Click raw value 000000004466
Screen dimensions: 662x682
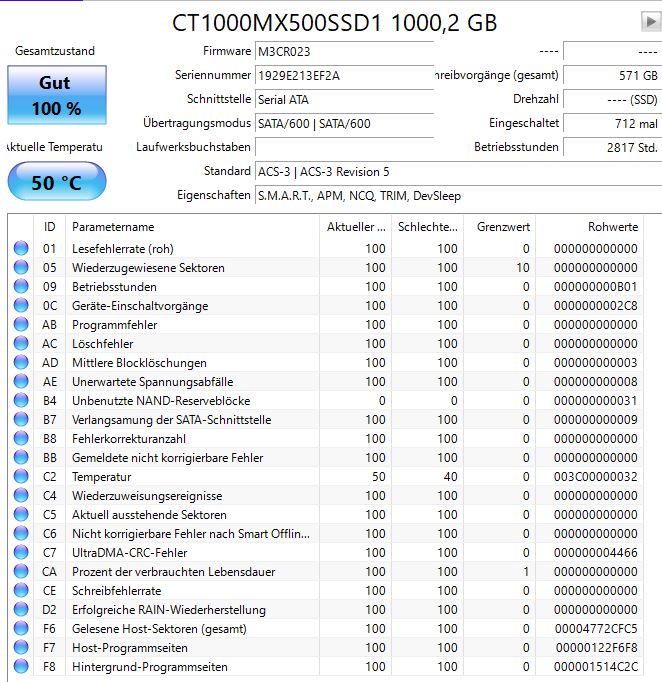click(x=595, y=552)
